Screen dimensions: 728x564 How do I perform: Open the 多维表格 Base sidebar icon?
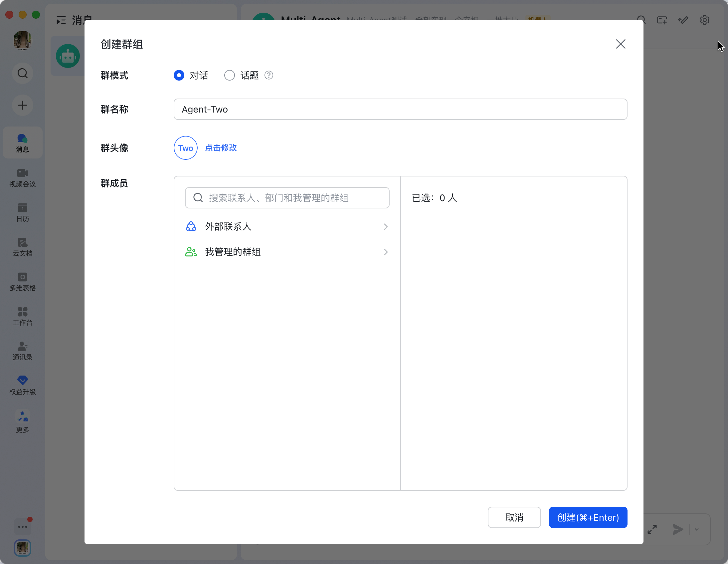point(22,282)
